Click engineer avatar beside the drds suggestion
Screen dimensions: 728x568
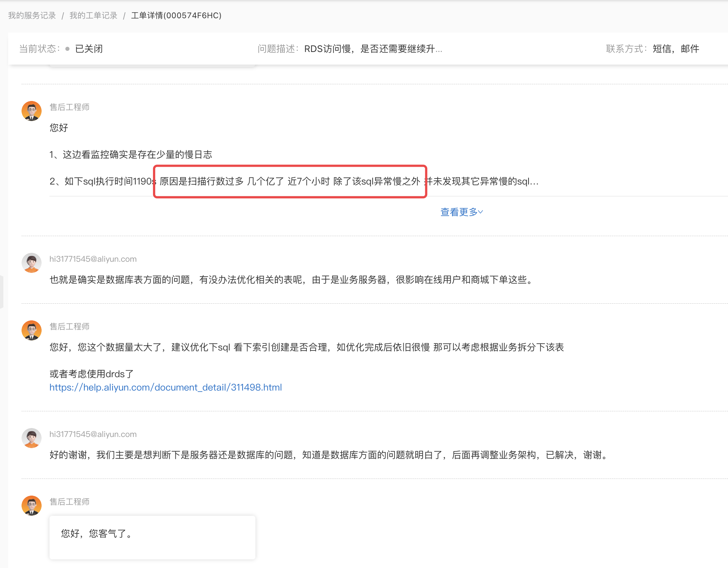[x=32, y=330]
